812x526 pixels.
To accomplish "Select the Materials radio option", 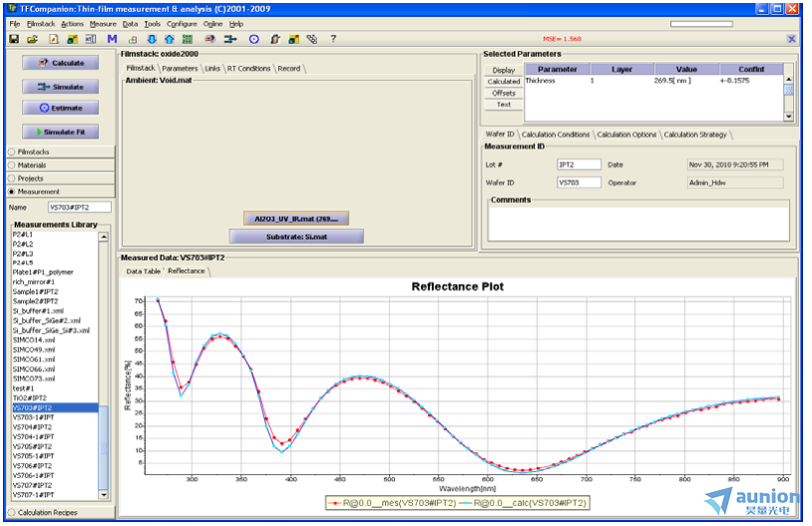I will [x=11, y=166].
